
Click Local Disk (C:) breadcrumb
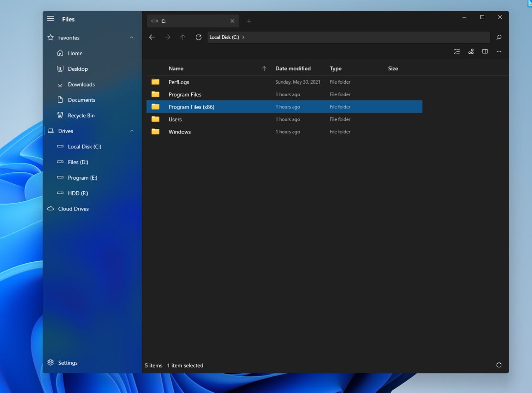pyautogui.click(x=224, y=37)
